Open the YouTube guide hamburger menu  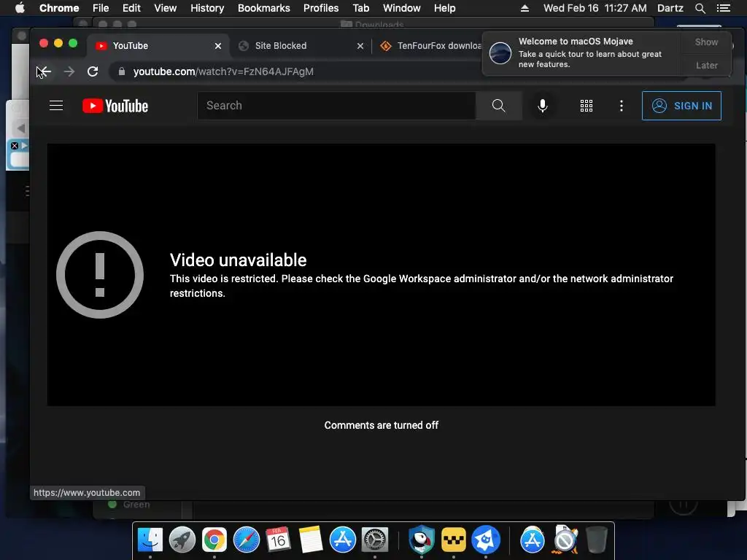tap(56, 105)
